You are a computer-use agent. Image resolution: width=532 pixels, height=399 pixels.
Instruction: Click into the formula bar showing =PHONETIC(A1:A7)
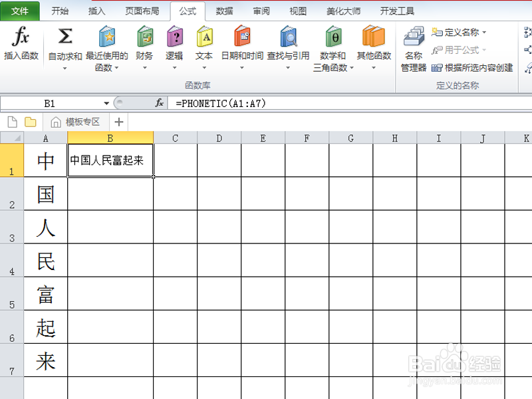pos(350,103)
